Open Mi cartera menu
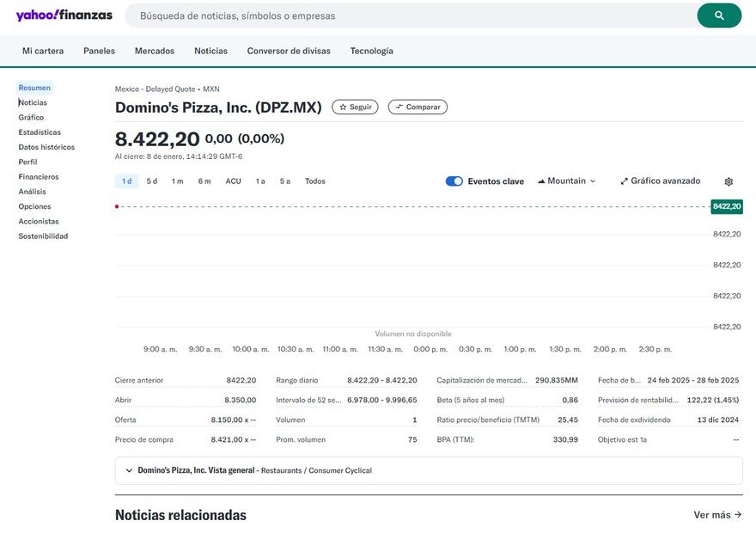 [x=43, y=51]
